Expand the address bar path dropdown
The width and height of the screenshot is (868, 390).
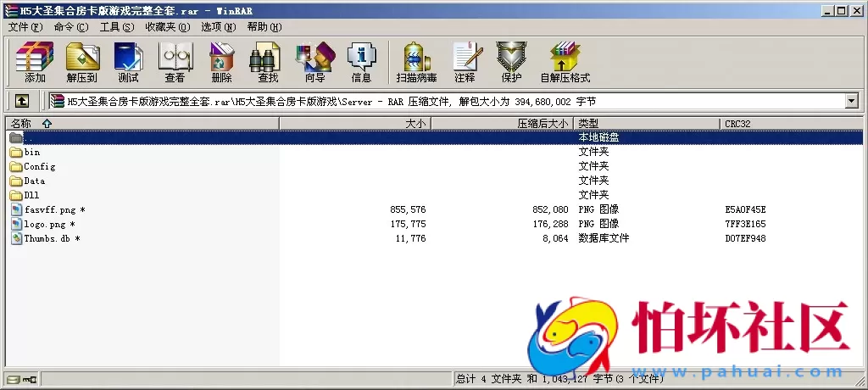tap(851, 101)
